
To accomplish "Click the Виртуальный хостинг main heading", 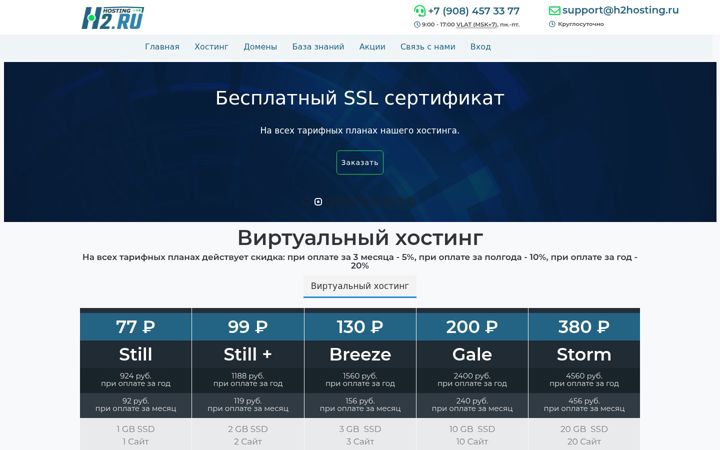I will (x=360, y=238).
